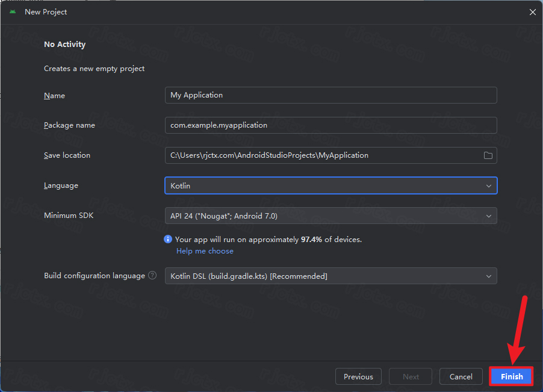Screen dimensions: 543x392
Task: Click the Package name input field
Action: [331, 125]
